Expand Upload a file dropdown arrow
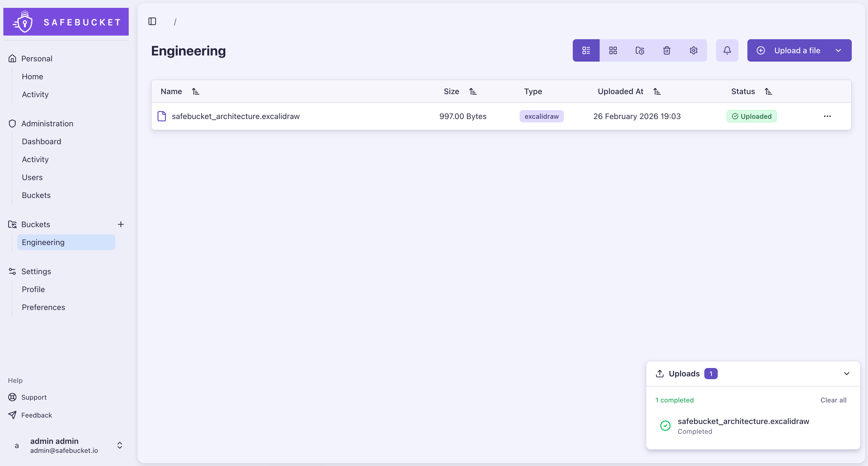The image size is (868, 466). coord(838,51)
